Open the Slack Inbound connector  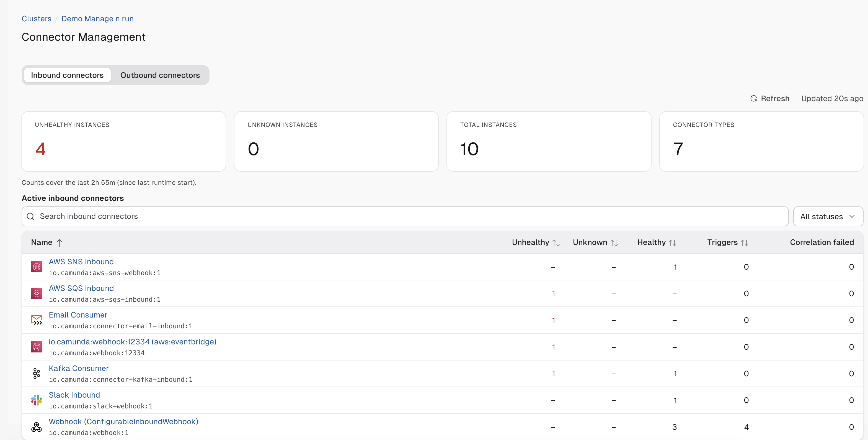point(74,395)
